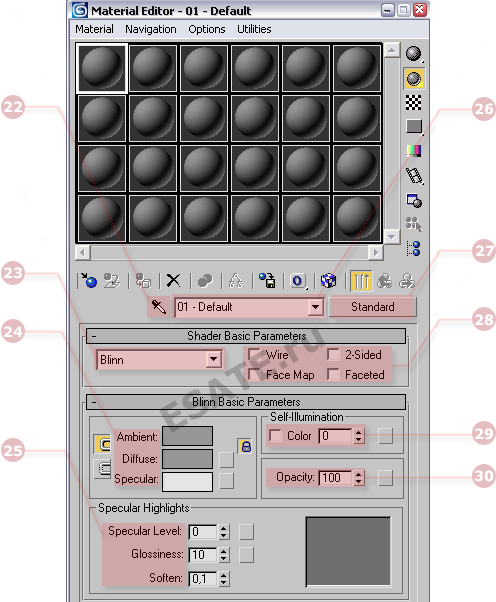Image resolution: width=496 pixels, height=602 pixels.
Task: Click the Diffuse map button
Action: [x=226, y=460]
